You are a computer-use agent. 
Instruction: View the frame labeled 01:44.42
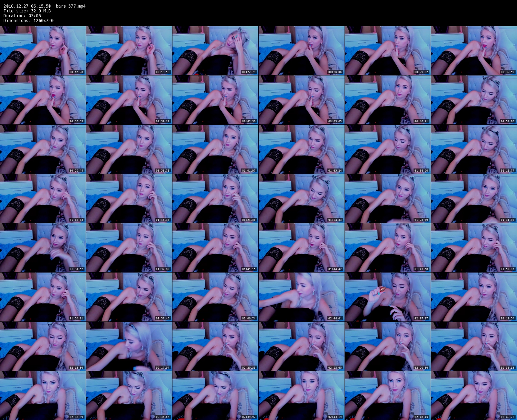tap(301, 248)
